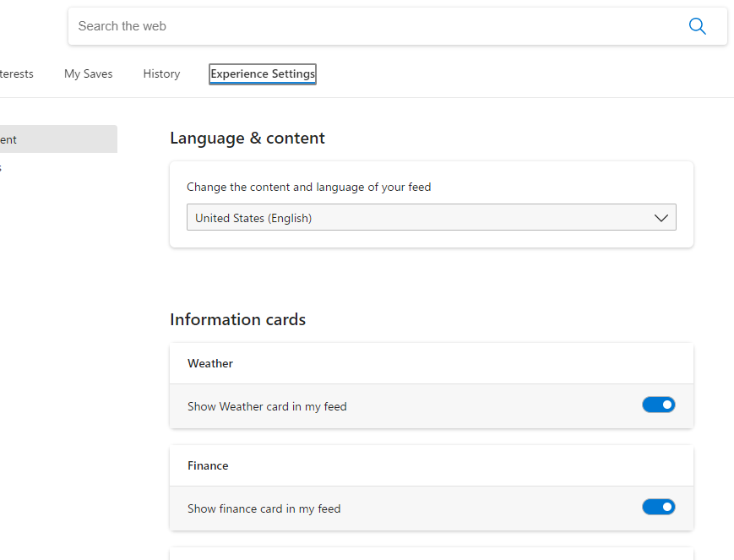
Task: Click 'Show finance card in my feed' label
Action: [264, 509]
